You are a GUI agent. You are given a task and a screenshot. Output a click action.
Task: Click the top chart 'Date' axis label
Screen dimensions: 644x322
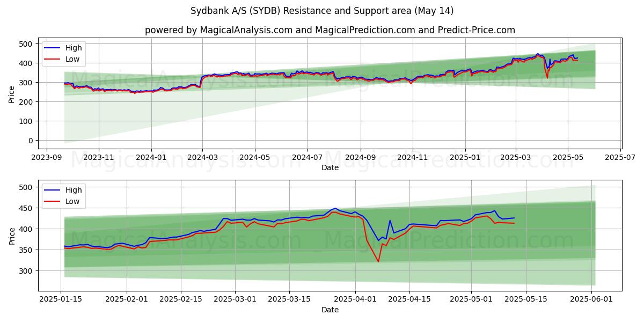coord(330,167)
